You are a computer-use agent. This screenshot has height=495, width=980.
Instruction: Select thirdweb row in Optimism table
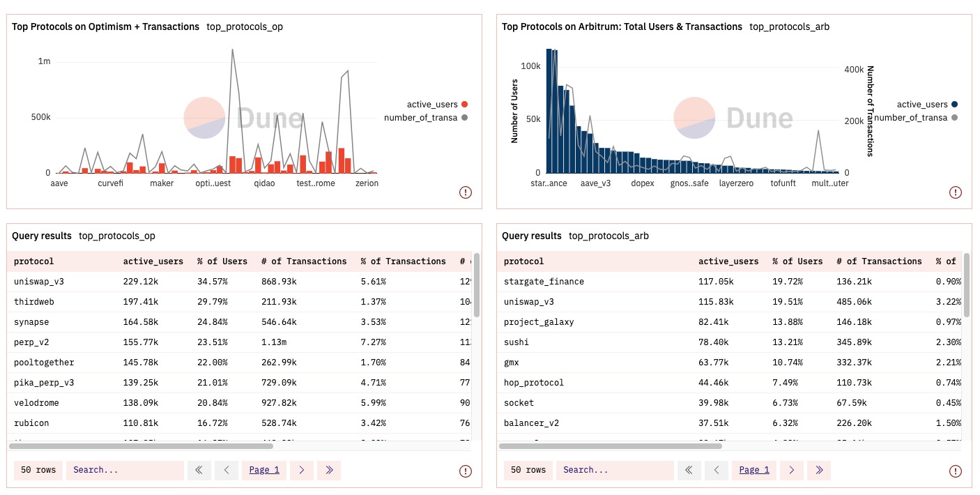pos(240,302)
